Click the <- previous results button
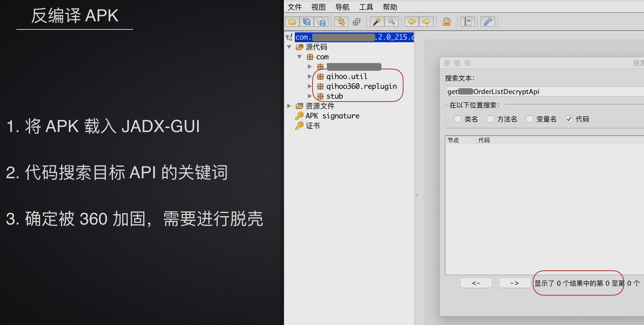Image resolution: width=644 pixels, height=325 pixels. click(476, 283)
